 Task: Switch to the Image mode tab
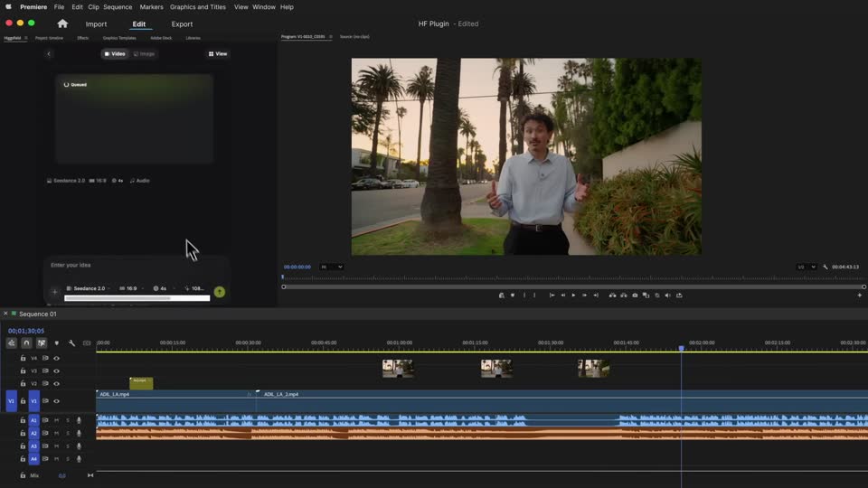click(144, 53)
